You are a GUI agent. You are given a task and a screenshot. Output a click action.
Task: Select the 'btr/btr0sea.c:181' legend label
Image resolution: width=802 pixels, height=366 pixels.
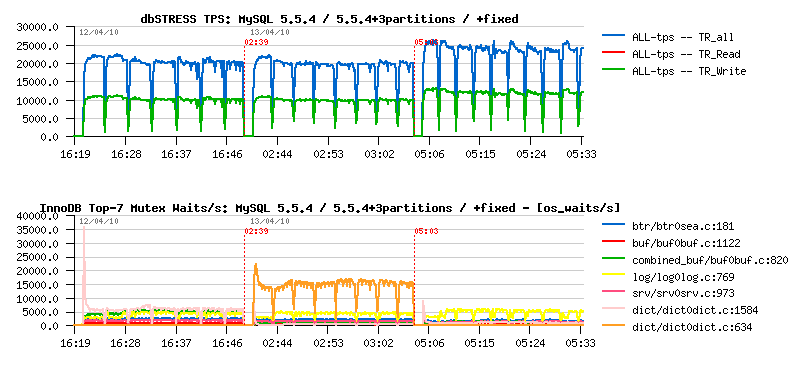click(683, 226)
